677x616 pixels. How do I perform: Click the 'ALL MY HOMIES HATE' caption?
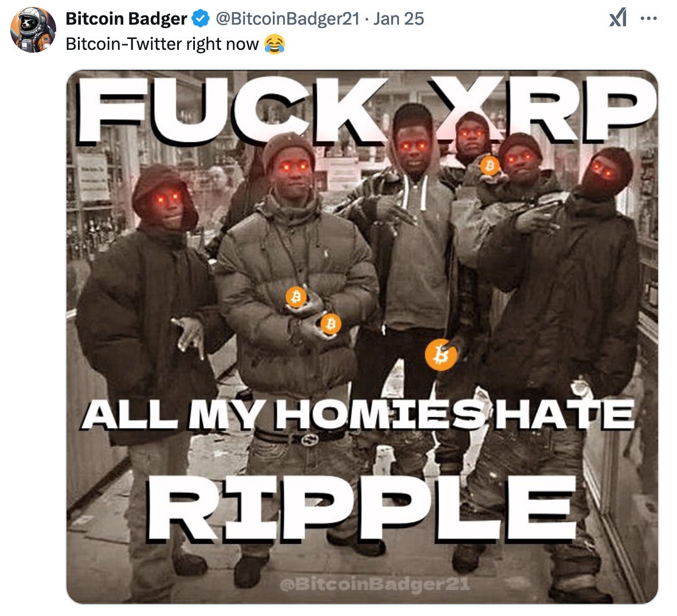pos(358,414)
